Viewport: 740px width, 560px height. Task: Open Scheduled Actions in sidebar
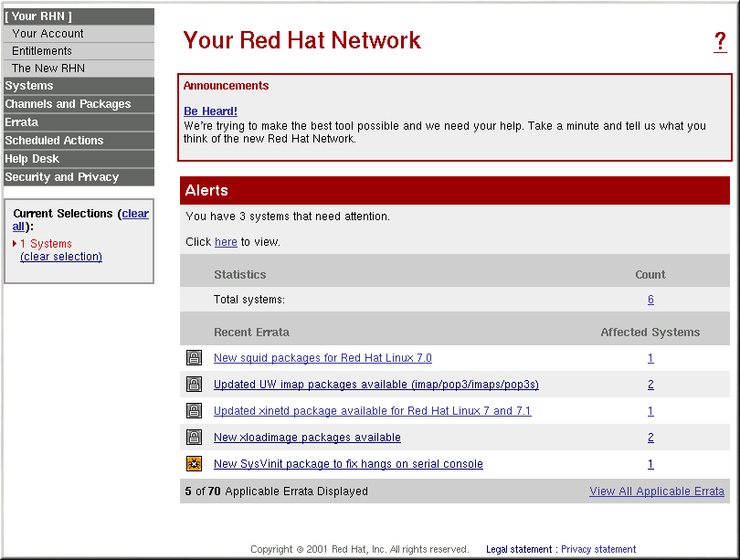point(54,141)
